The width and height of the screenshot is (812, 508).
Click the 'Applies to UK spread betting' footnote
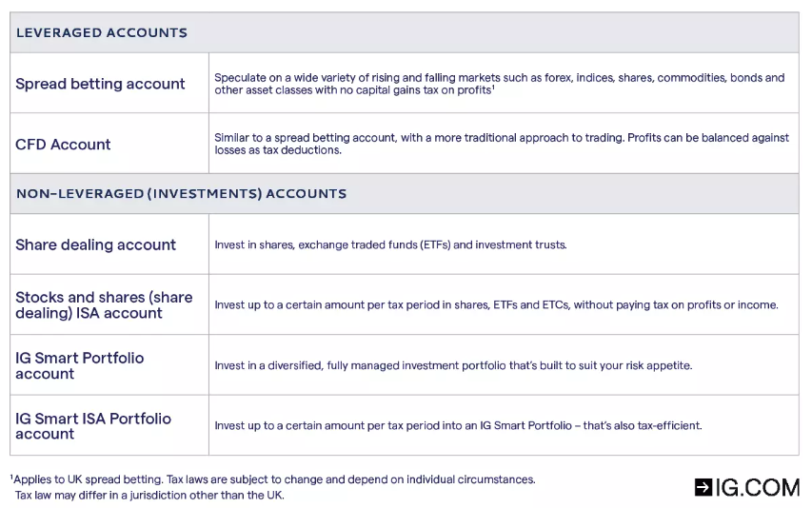click(275, 479)
